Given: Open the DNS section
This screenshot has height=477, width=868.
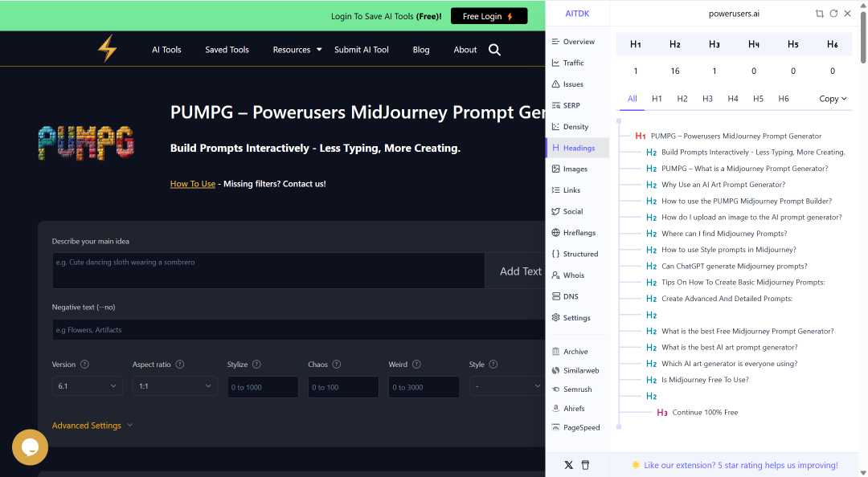Looking at the screenshot, I should 565,296.
